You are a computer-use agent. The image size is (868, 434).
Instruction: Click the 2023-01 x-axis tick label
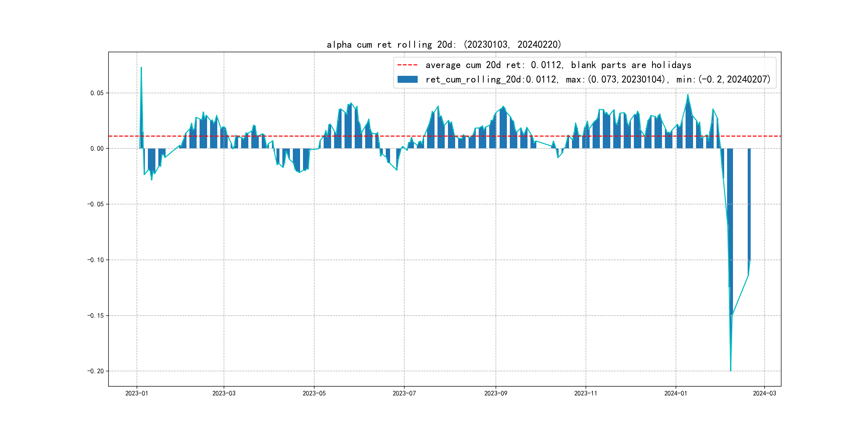click(136, 393)
